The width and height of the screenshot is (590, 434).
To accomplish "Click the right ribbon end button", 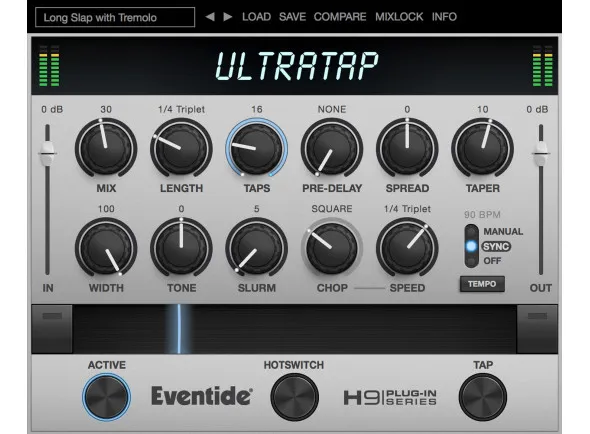I will pyautogui.click(x=537, y=329).
